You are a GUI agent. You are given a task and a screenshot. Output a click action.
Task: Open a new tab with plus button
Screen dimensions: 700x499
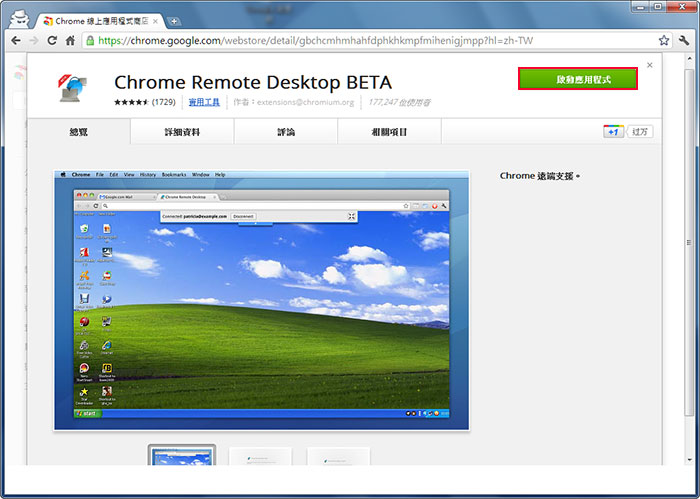pyautogui.click(x=174, y=21)
